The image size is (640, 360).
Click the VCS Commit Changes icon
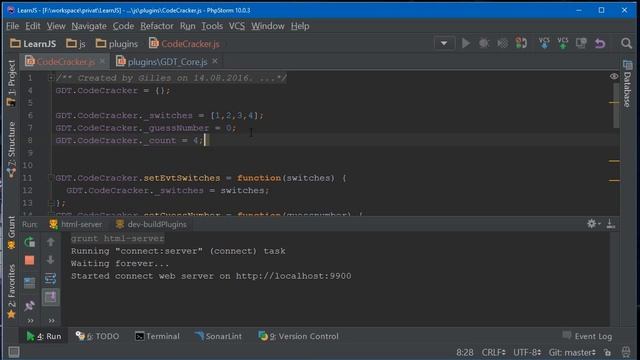(563, 43)
